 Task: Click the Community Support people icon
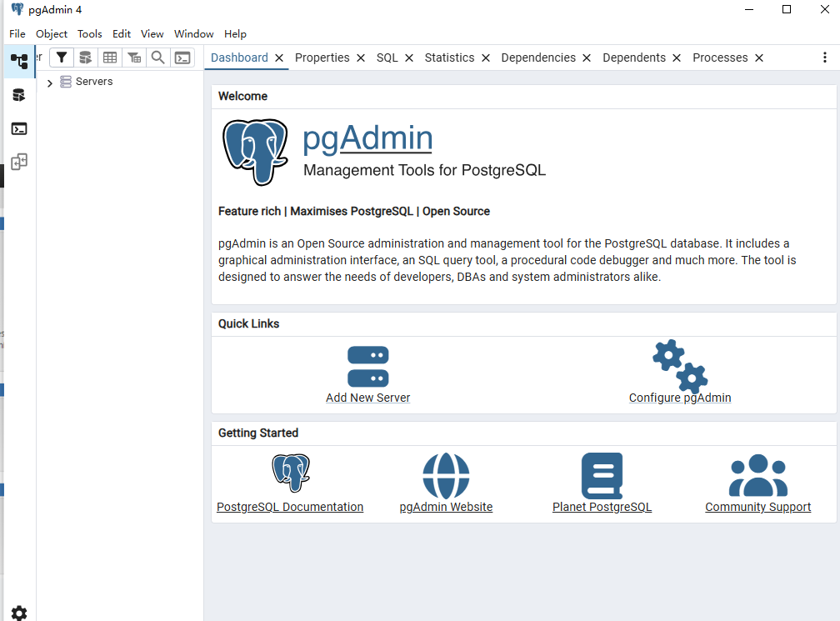(x=758, y=475)
